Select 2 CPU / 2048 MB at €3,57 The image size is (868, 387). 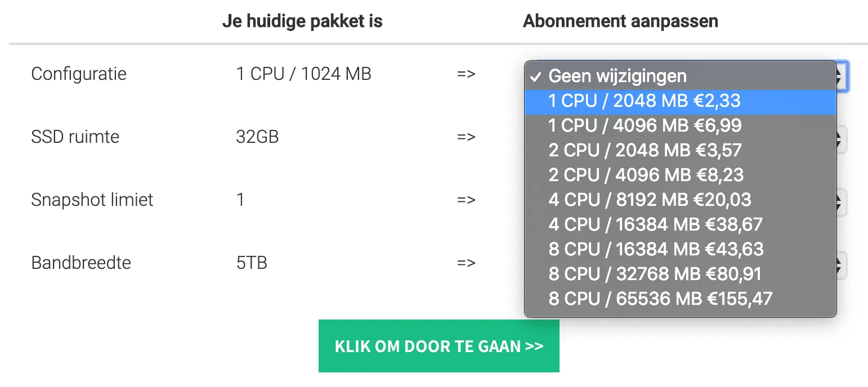point(645,150)
